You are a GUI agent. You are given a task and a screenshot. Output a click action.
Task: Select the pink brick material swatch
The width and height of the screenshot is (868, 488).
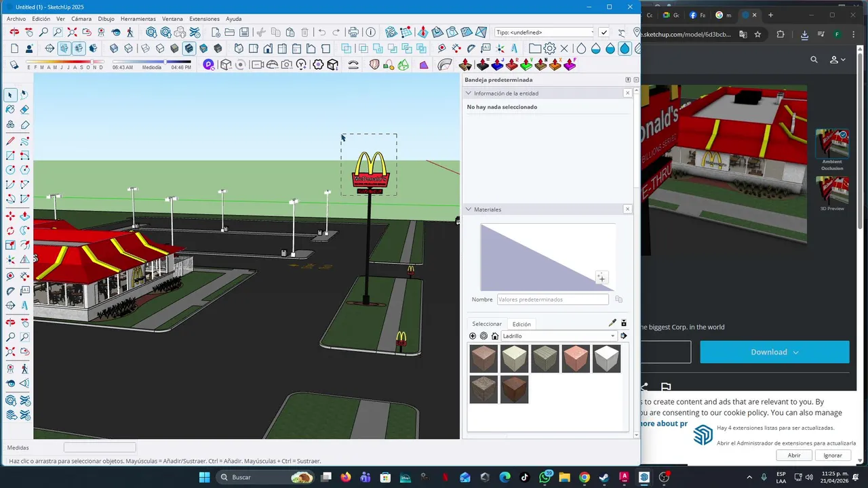(576, 359)
